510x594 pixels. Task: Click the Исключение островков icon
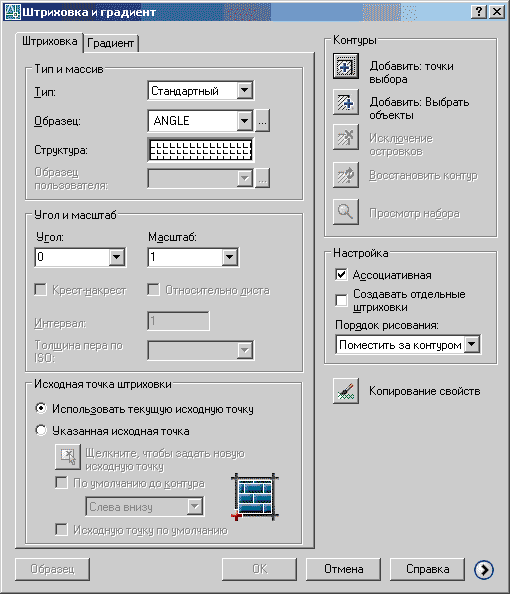pyautogui.click(x=346, y=137)
